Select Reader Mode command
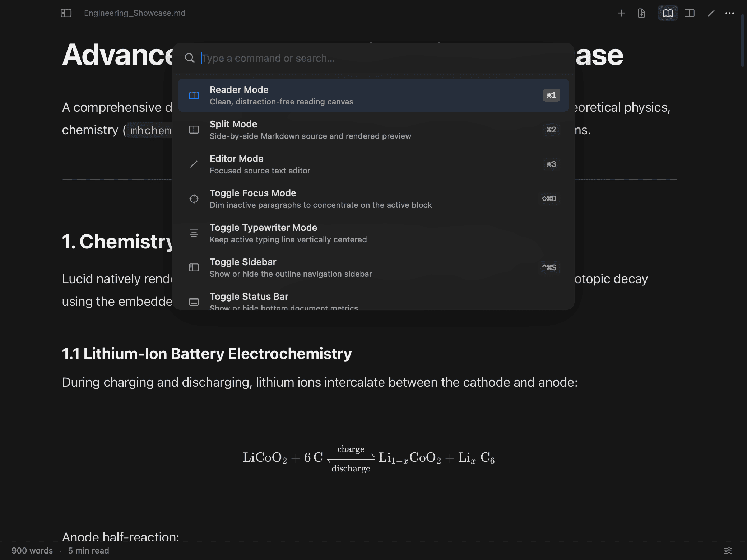The image size is (747, 560). [x=373, y=95]
